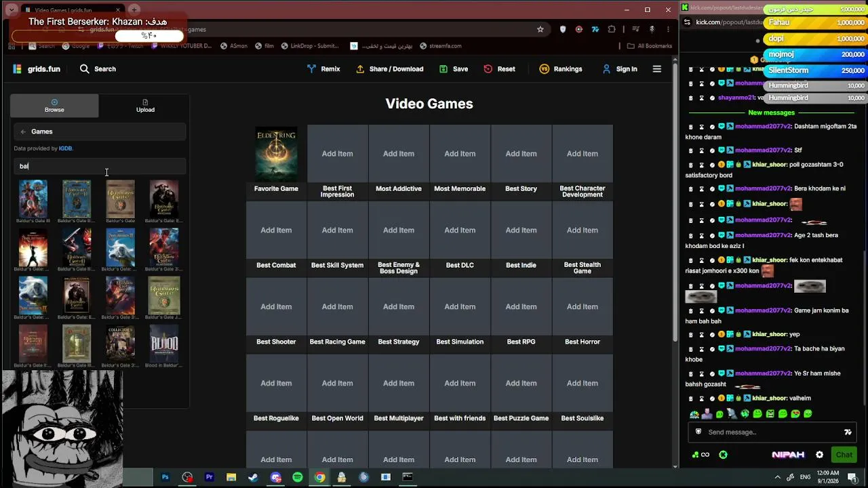Bookmark this page with the star icon
Image resolution: width=868 pixels, height=488 pixels.
point(540,29)
